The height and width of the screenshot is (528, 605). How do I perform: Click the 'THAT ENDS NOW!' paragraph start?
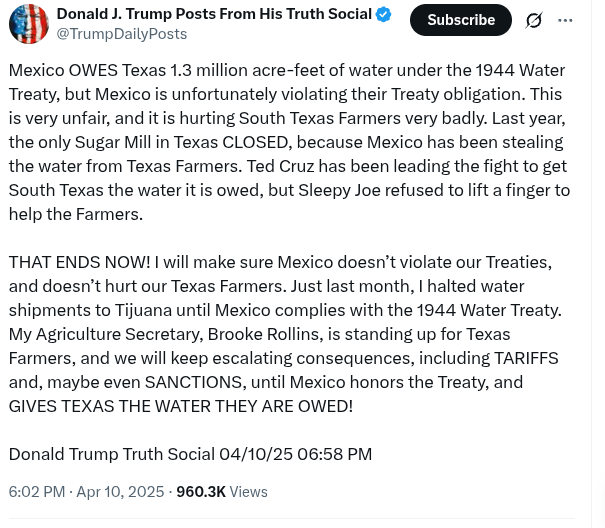80,262
